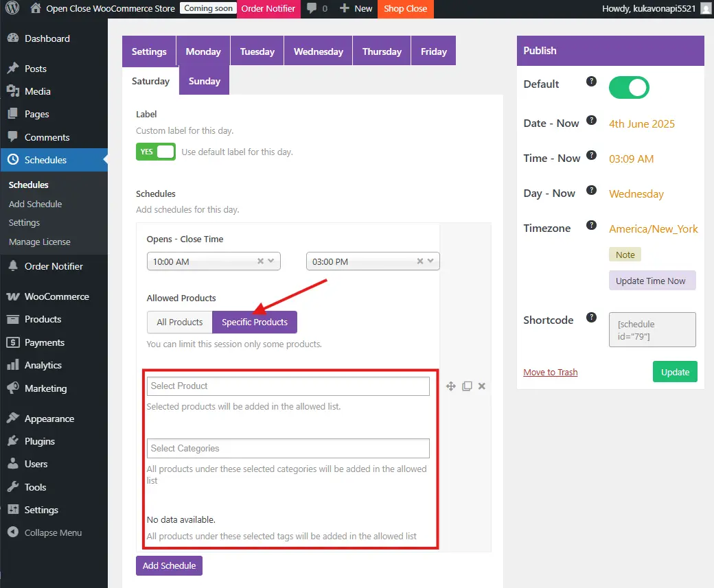Click the Order Notifier bell icon

pos(13,266)
